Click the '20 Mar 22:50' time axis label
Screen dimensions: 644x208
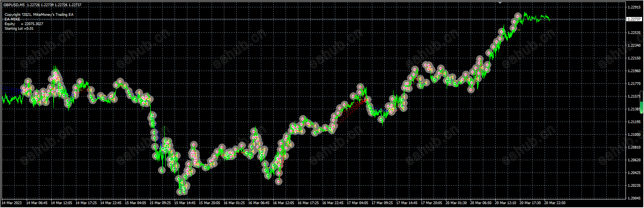pyautogui.click(x=555, y=203)
